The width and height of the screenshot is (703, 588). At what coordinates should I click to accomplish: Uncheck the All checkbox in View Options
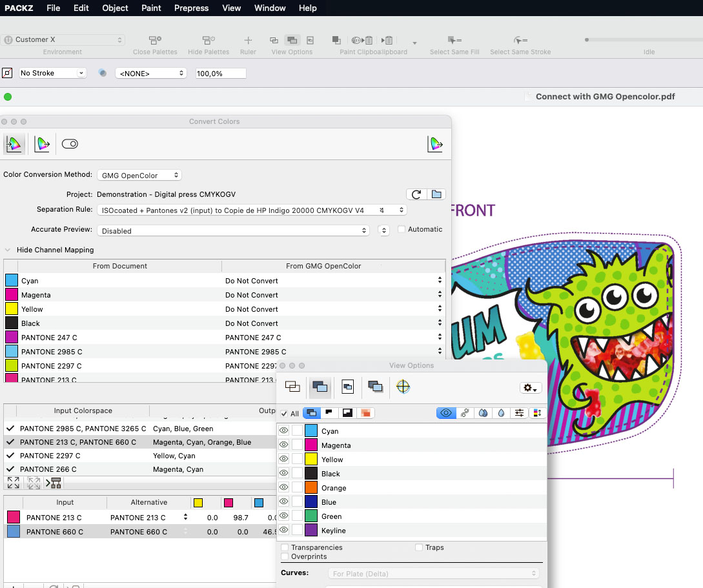pyautogui.click(x=284, y=414)
